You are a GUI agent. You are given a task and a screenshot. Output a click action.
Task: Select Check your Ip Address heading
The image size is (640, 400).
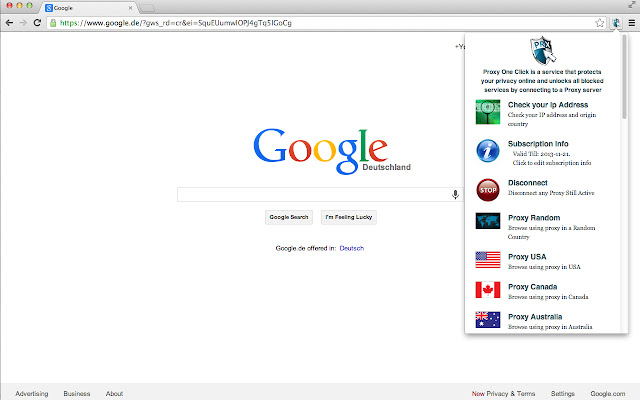548,105
